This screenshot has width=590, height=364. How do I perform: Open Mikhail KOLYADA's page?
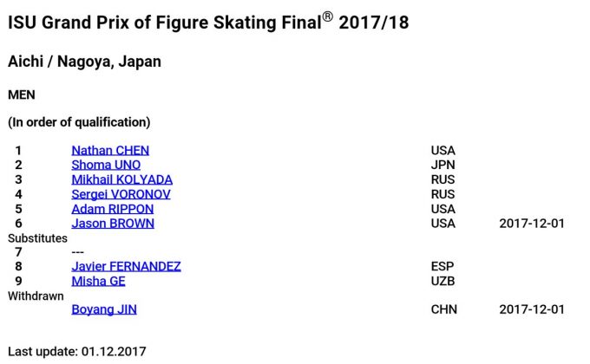pos(121,179)
